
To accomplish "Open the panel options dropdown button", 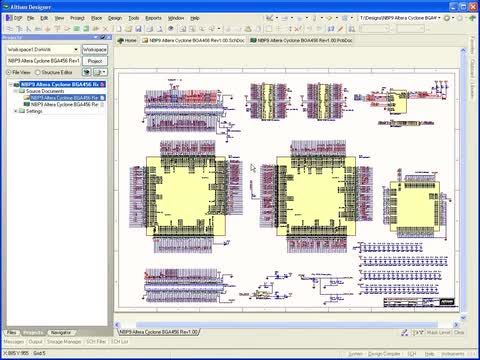I will tap(100, 72).
